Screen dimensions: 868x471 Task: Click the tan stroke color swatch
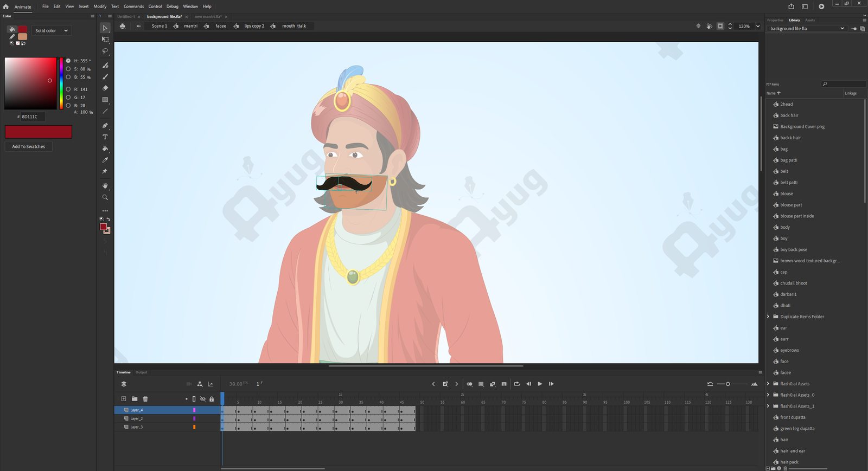point(22,37)
